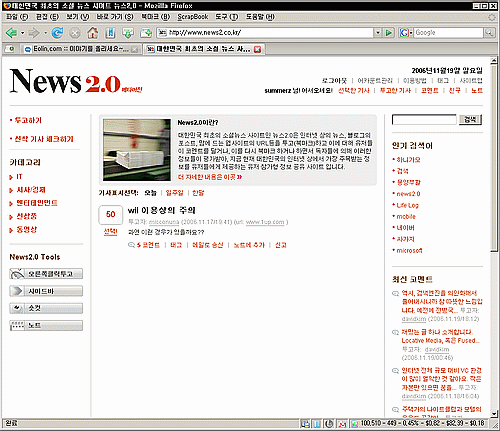Image resolution: width=500 pixels, height=431 pixels.
Task: Click the page's vertical scrollbar down arrow
Action: [494, 414]
